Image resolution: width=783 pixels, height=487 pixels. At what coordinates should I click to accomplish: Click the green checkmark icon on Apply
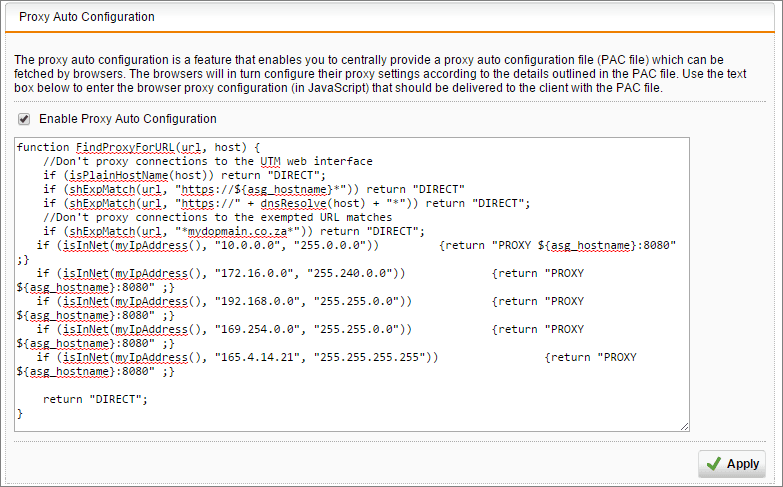pyautogui.click(x=714, y=464)
